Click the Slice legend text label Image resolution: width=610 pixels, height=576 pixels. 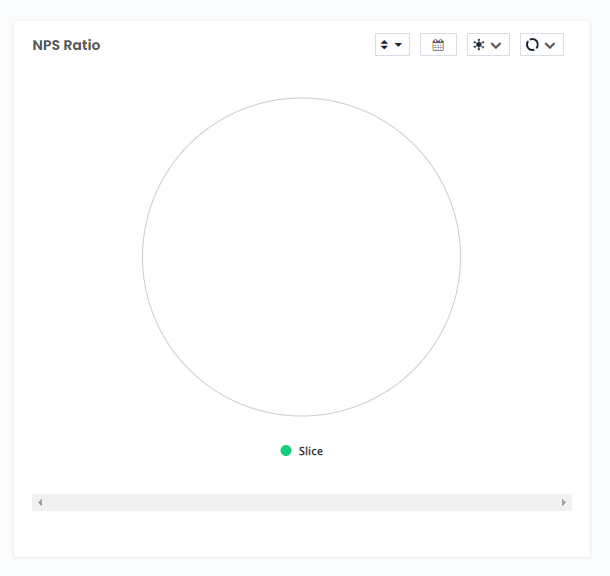coord(311,451)
